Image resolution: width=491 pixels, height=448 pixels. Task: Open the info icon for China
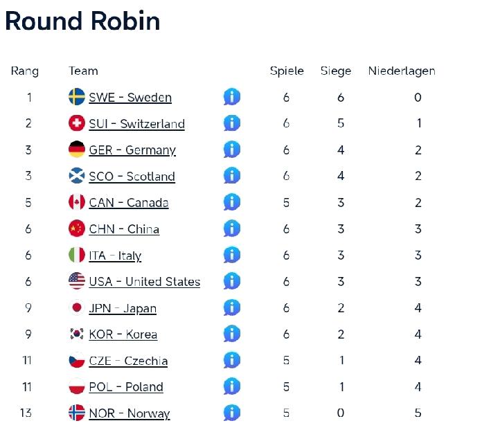[x=232, y=229]
